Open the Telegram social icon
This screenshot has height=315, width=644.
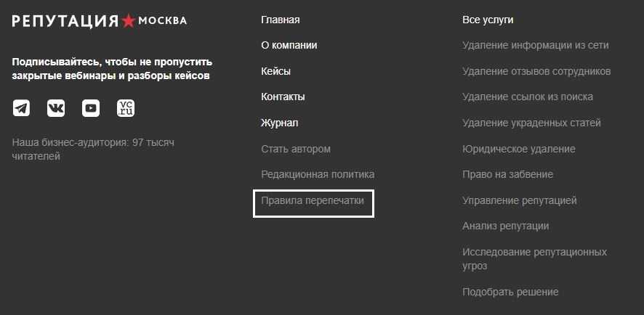point(21,108)
